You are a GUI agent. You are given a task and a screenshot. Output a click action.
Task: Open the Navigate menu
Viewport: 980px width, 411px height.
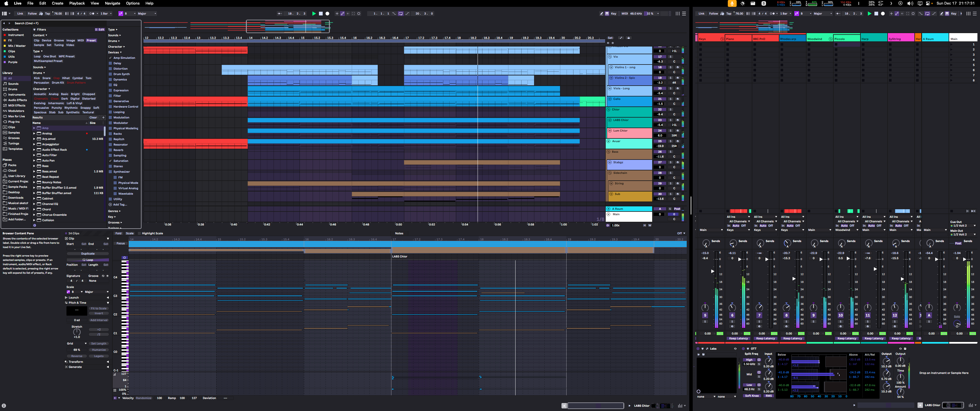(112, 3)
